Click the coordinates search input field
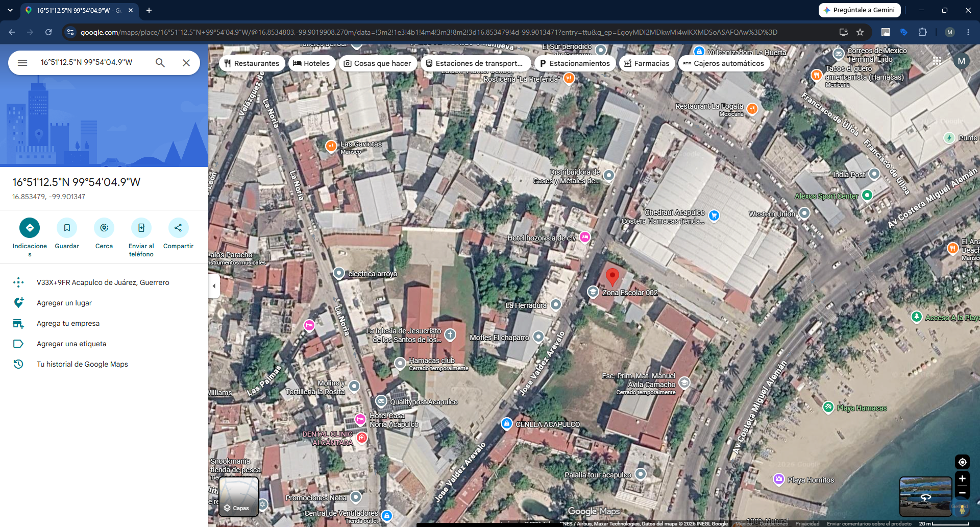This screenshot has width=980, height=527. (92, 62)
